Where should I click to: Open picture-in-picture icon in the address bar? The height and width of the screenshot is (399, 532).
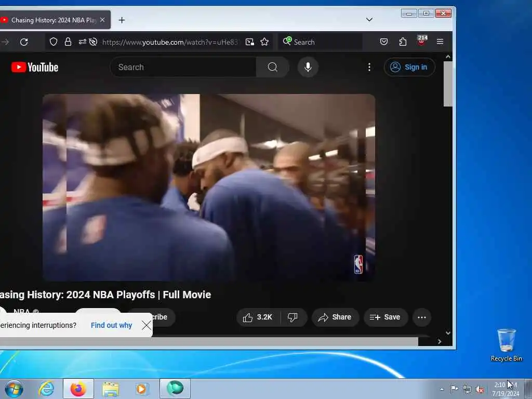[x=250, y=42]
